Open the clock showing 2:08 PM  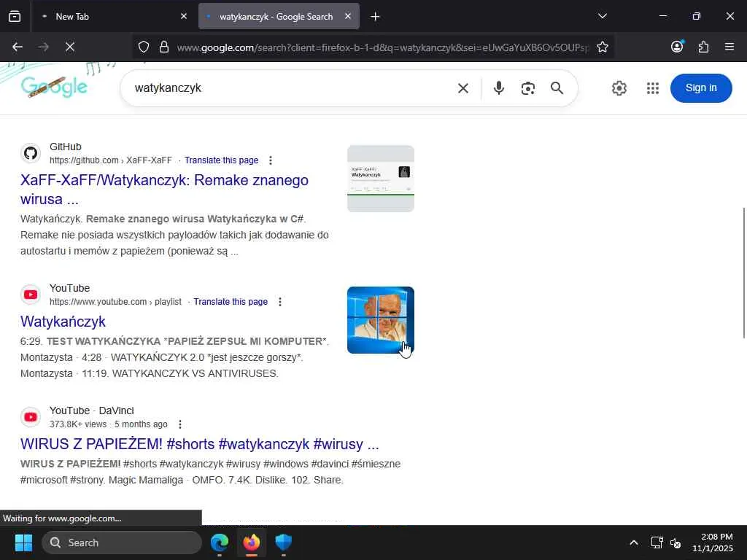pyautogui.click(x=713, y=542)
